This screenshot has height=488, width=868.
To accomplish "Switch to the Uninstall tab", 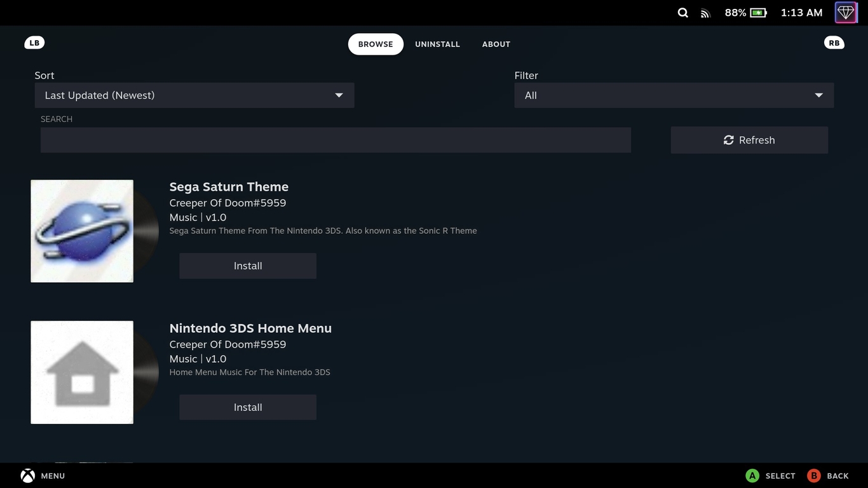I will [437, 44].
